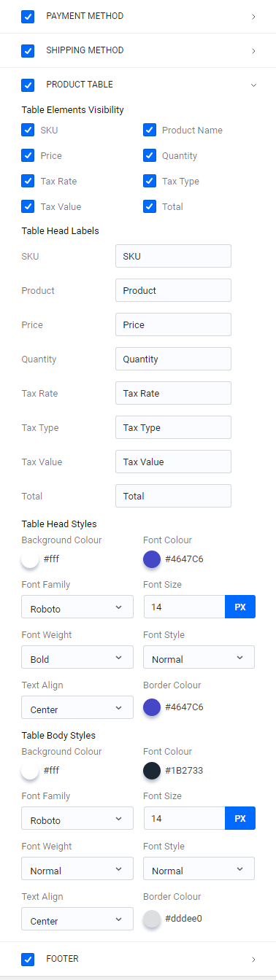
Task: Open Table Head Font Family dropdown
Action: click(77, 607)
